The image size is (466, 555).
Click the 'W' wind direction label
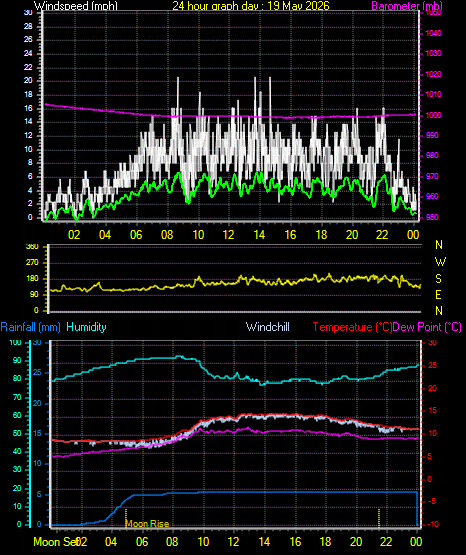coord(440,262)
